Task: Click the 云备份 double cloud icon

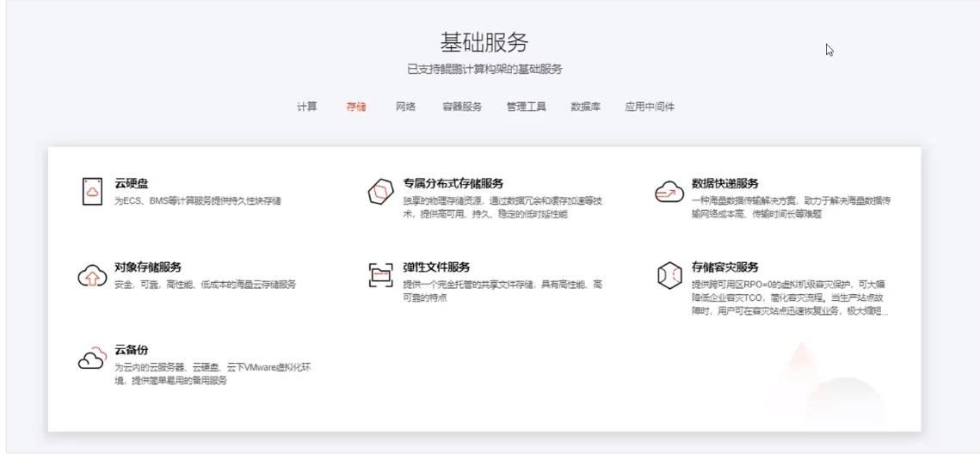Action: click(x=91, y=358)
